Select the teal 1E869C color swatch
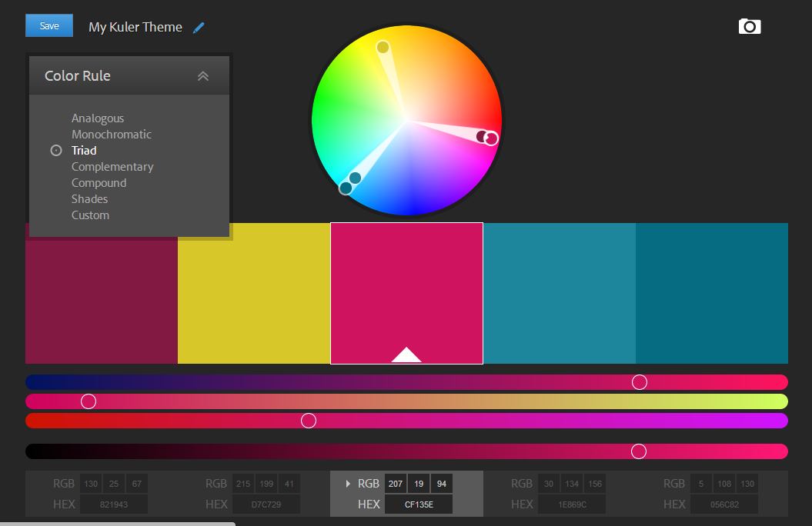The image size is (812, 526). pyautogui.click(x=559, y=293)
